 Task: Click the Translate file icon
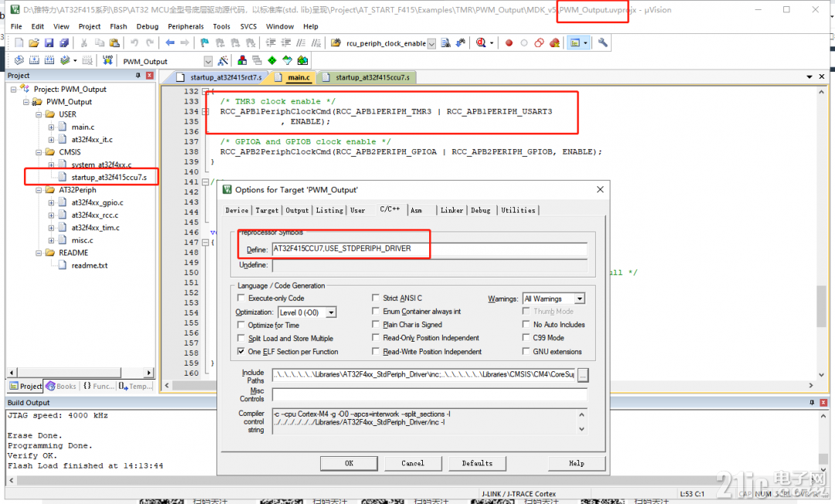[19, 60]
